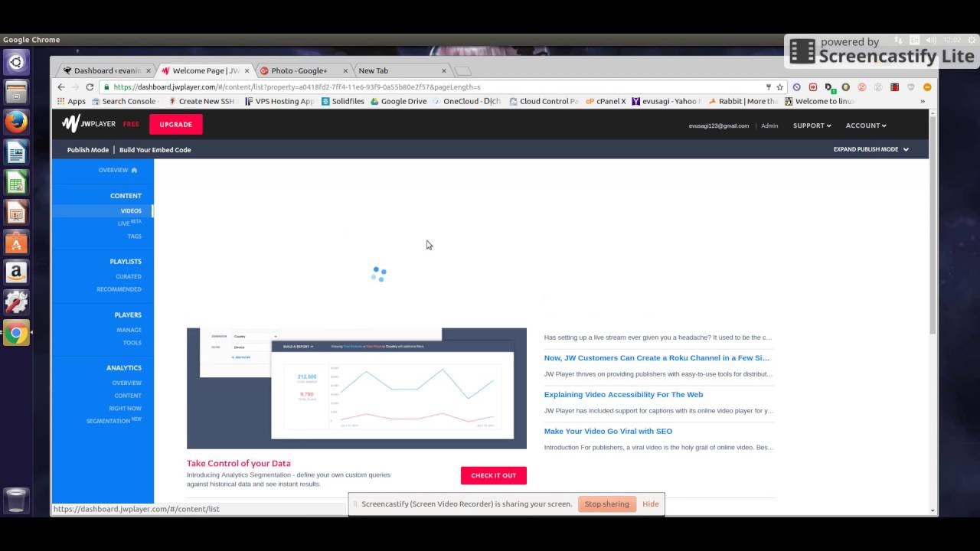Click Take Control of your Data heading

coord(239,463)
